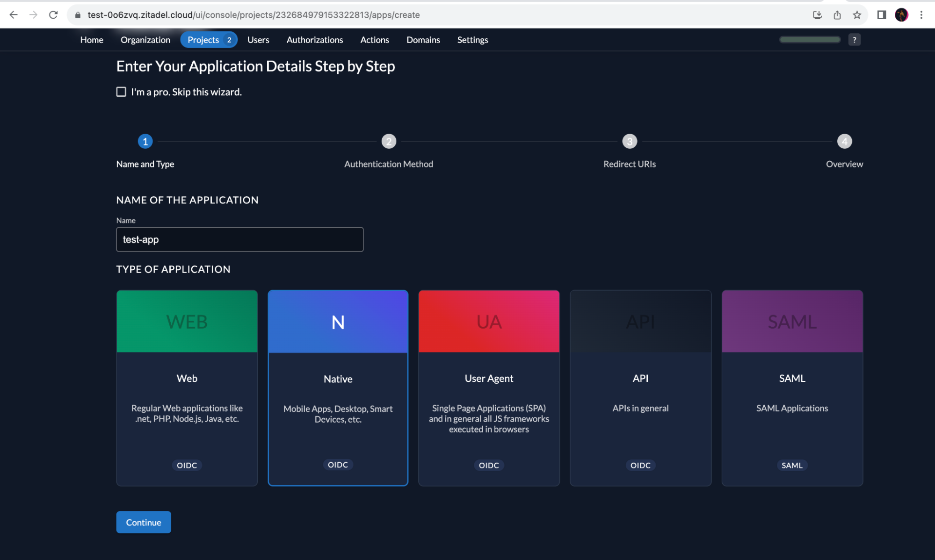
Task: Open the Settings navigation link
Action: point(472,40)
